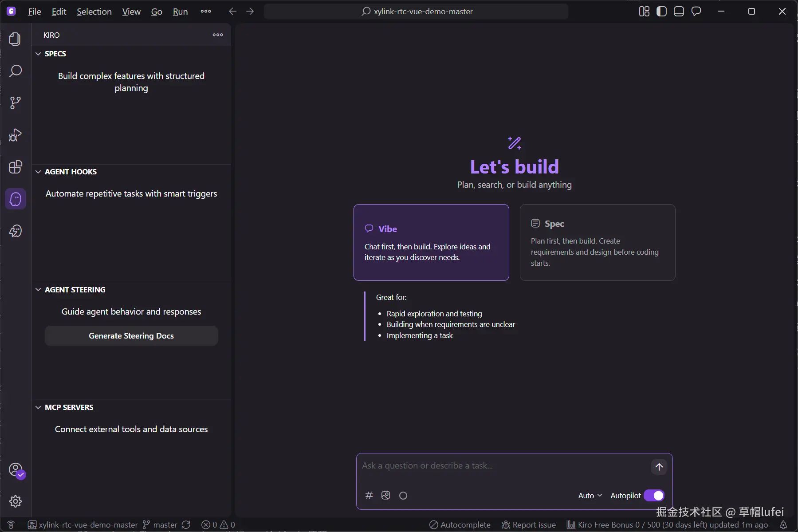Collapse the AGENT HOOKS section

[38, 172]
